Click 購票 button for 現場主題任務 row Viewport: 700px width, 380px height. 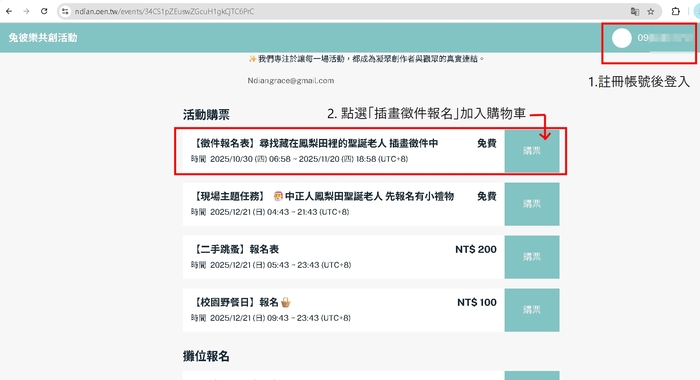[x=532, y=204]
